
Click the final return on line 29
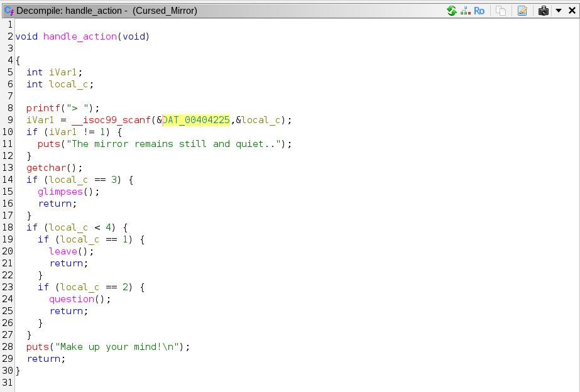(43, 359)
